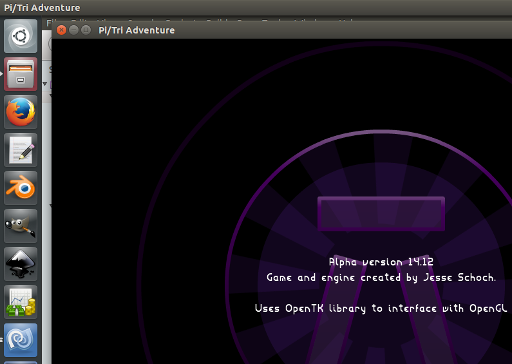Viewport: 512px width, 364px height.
Task: Click the 'Uses OpenTK library' credit line
Action: [x=381, y=308]
